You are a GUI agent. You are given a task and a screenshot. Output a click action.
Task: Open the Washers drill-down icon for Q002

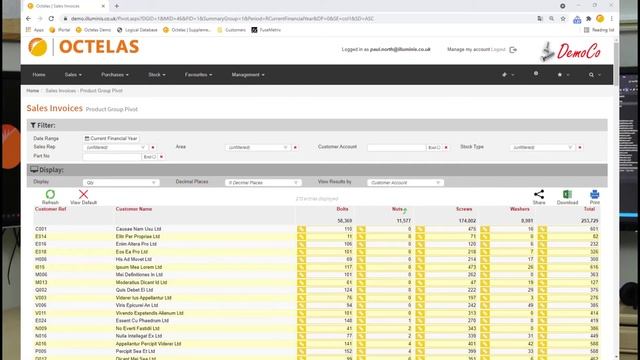click(484, 290)
